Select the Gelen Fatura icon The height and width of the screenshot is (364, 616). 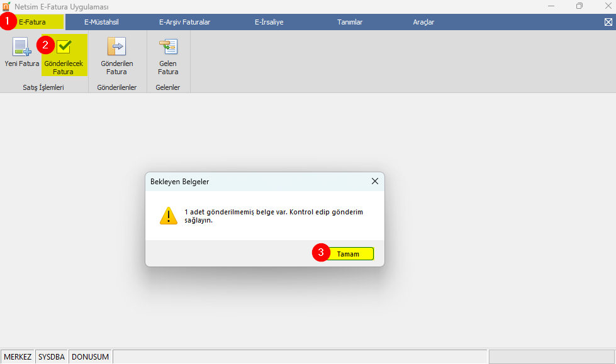click(168, 48)
